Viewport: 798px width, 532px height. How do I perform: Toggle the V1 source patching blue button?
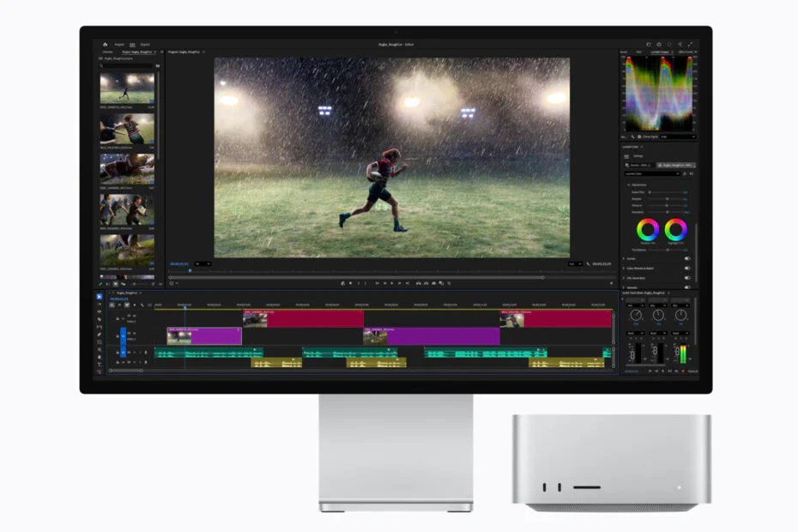coord(123,336)
